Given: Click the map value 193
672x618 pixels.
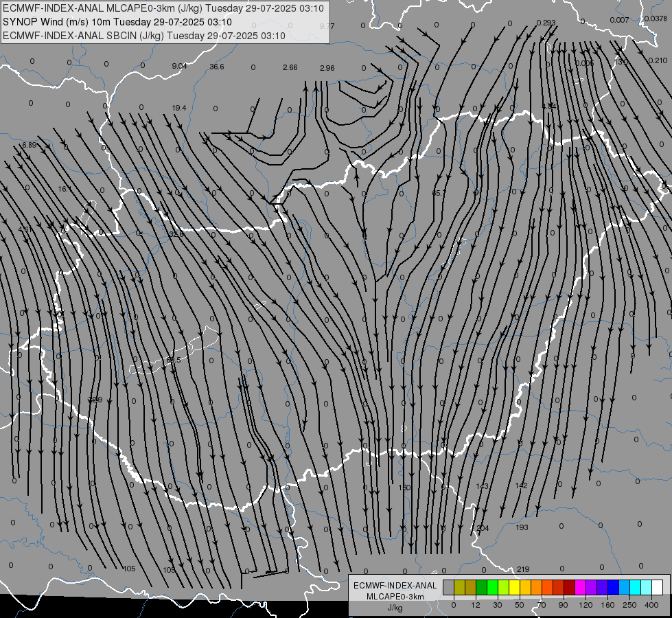Looking at the screenshot, I should tap(522, 527).
